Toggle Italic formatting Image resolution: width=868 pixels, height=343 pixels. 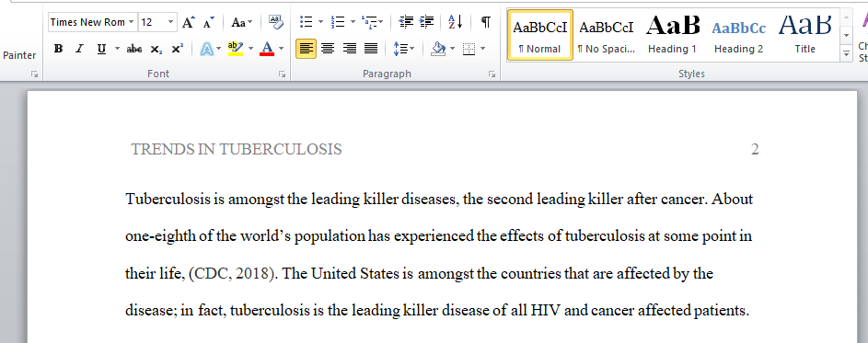tap(79, 49)
